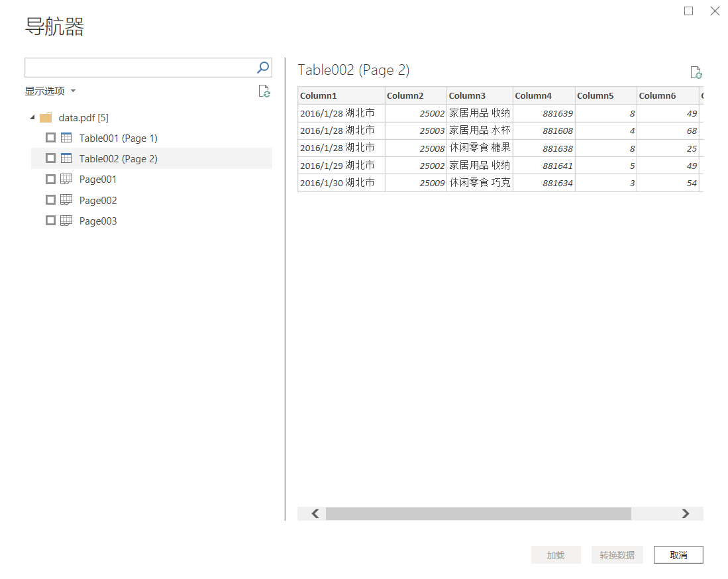Click the cell 休闲零食 巧克
Screen dimensions: 728x579
[480, 183]
